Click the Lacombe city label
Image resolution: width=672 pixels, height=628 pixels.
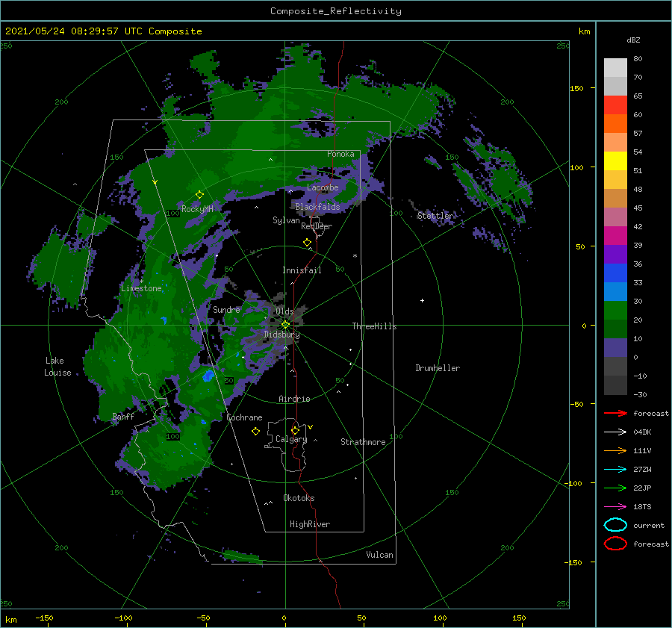point(323,187)
